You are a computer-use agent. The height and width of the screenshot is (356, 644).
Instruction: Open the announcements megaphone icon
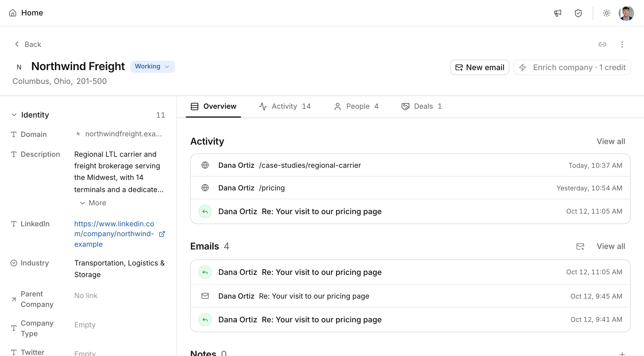[558, 13]
